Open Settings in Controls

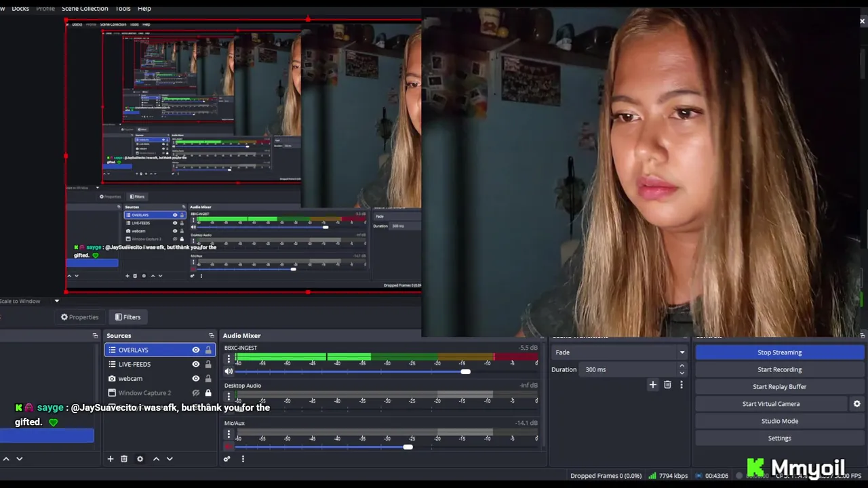(x=780, y=438)
